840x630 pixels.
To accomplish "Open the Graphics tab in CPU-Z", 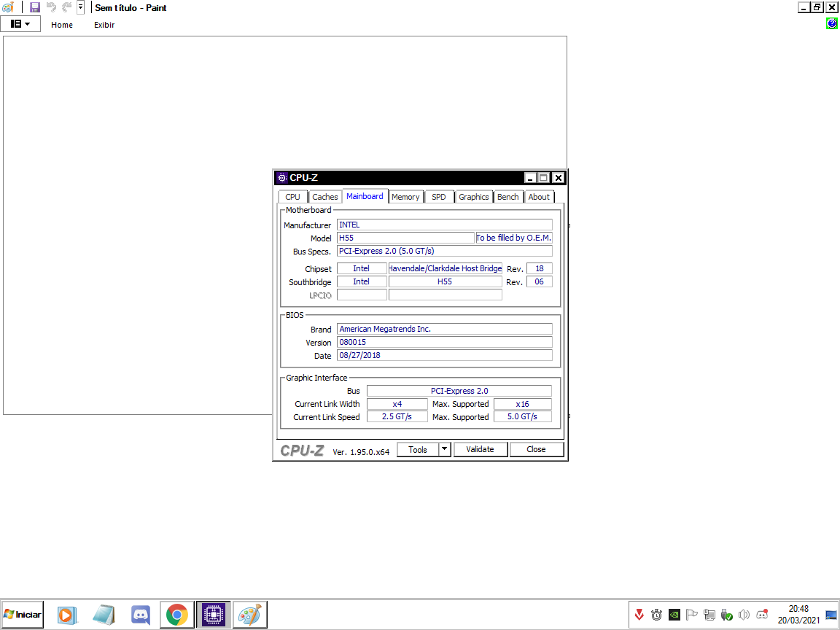I will tap(473, 197).
